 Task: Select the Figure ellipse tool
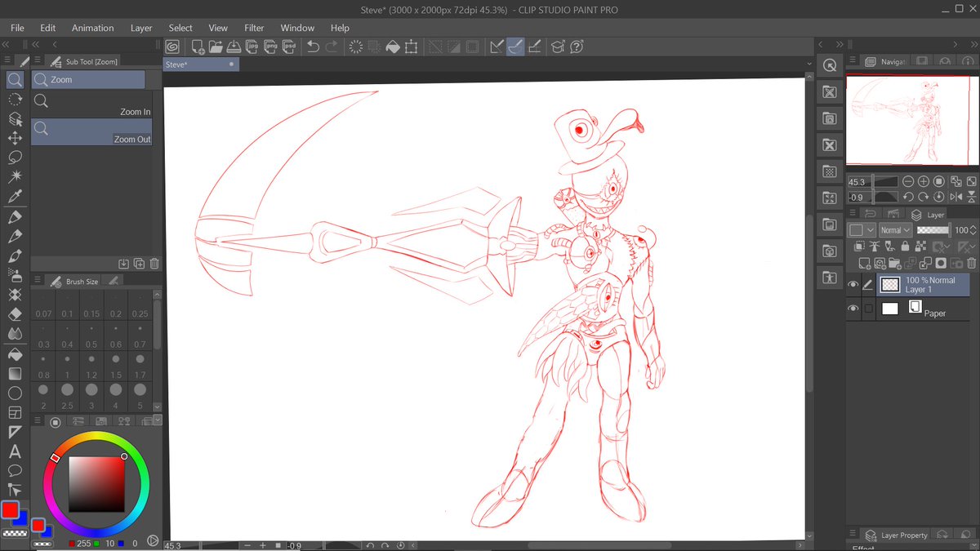click(15, 393)
